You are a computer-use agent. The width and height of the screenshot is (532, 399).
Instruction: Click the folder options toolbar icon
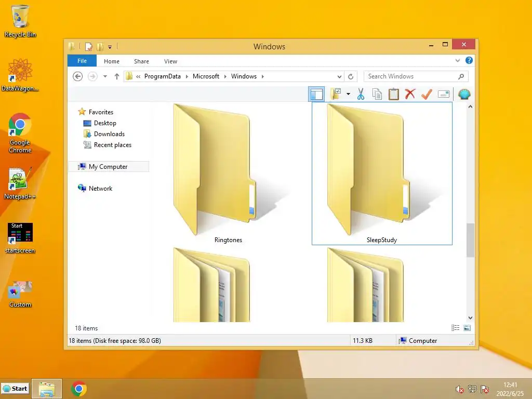click(336, 94)
